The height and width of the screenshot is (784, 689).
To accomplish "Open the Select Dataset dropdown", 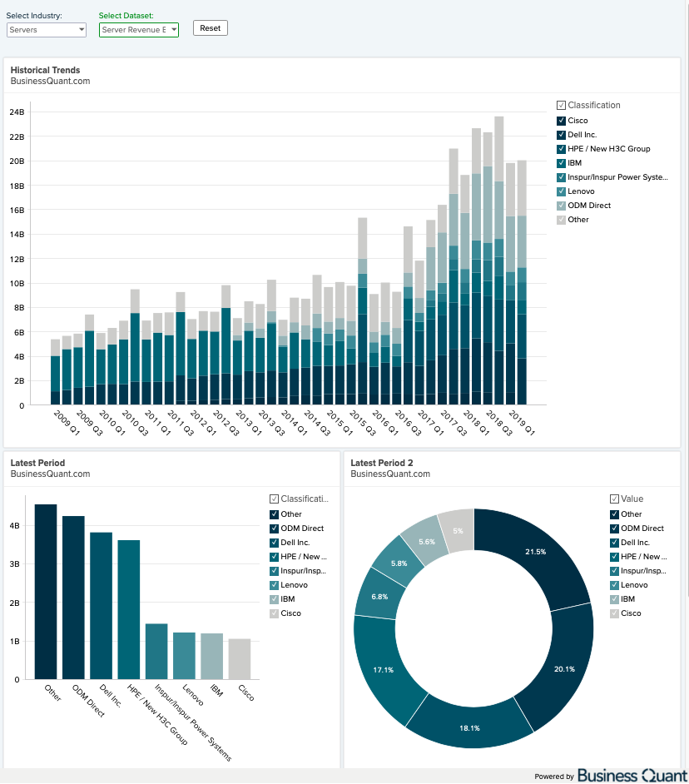I will coord(138,29).
